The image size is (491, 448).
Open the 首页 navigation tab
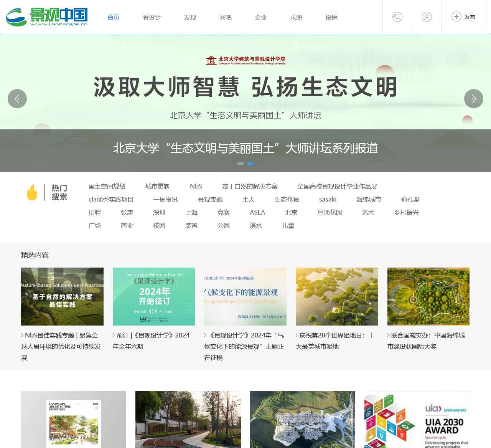[x=114, y=17]
